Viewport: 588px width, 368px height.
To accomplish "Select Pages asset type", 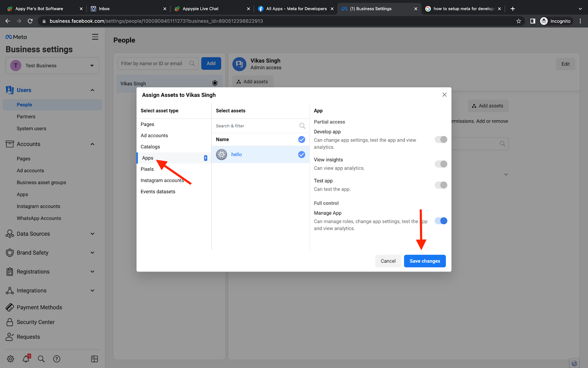I will point(174,124).
